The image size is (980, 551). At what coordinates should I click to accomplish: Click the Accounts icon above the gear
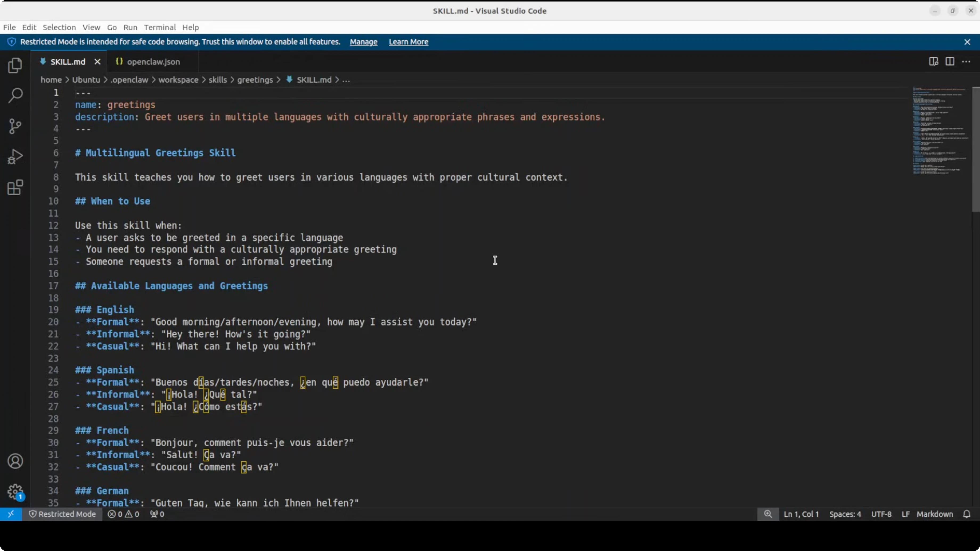pyautogui.click(x=15, y=461)
